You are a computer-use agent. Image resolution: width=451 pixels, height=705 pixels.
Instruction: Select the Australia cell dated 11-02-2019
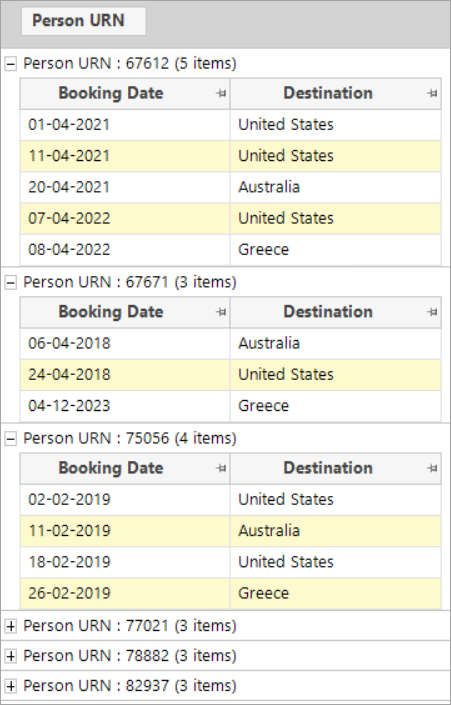[x=335, y=531]
